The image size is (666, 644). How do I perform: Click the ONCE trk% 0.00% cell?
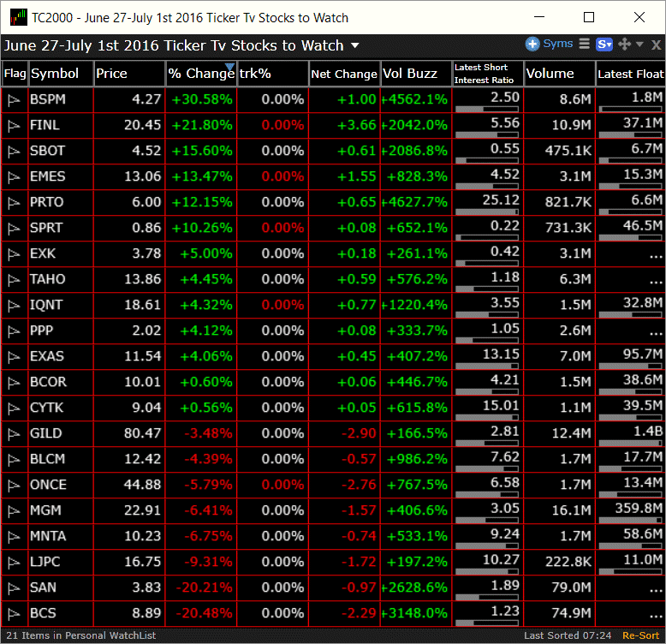pyautogui.click(x=273, y=485)
